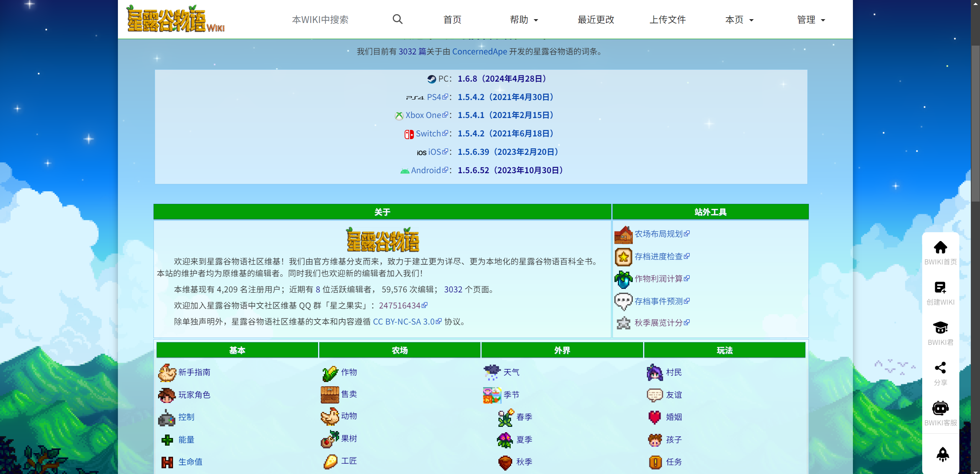
Task: Click the player head icon beside 玩家角色
Action: [x=167, y=395]
